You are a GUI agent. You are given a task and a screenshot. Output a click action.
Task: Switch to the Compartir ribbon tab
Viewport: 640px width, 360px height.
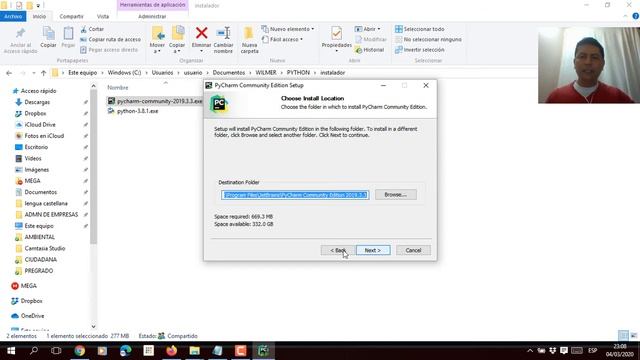(x=71, y=16)
